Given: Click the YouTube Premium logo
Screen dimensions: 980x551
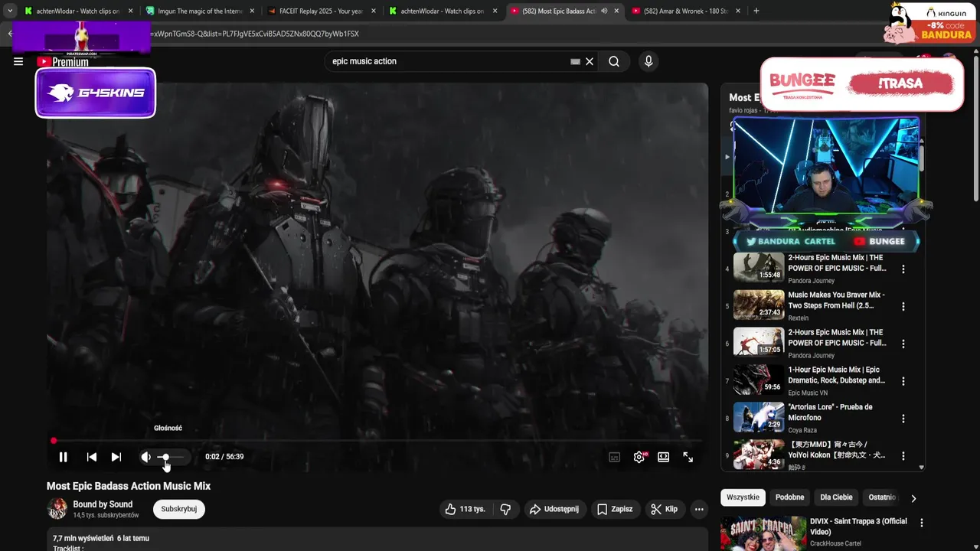Looking at the screenshot, I should coord(63,62).
